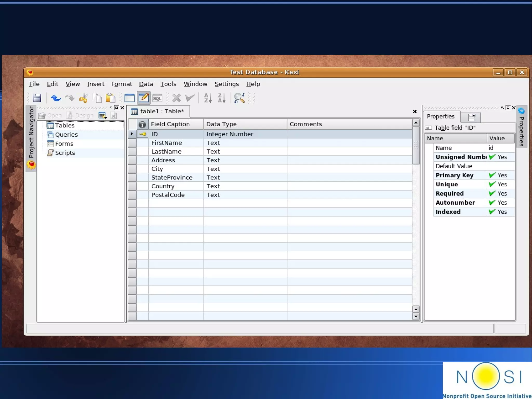The width and height of the screenshot is (532, 399).
Task: Open the Help menu
Action: 253,84
